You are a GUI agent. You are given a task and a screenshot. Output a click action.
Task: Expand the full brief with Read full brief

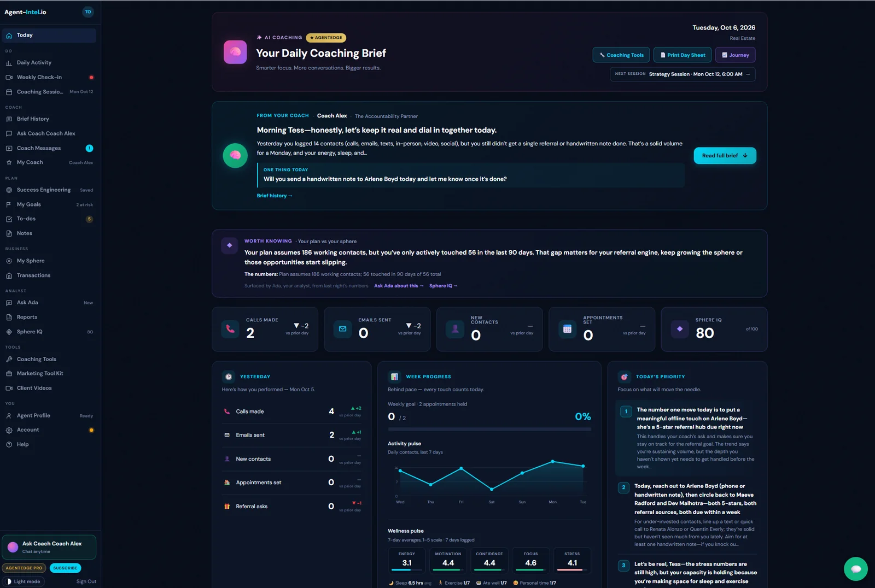click(x=725, y=156)
